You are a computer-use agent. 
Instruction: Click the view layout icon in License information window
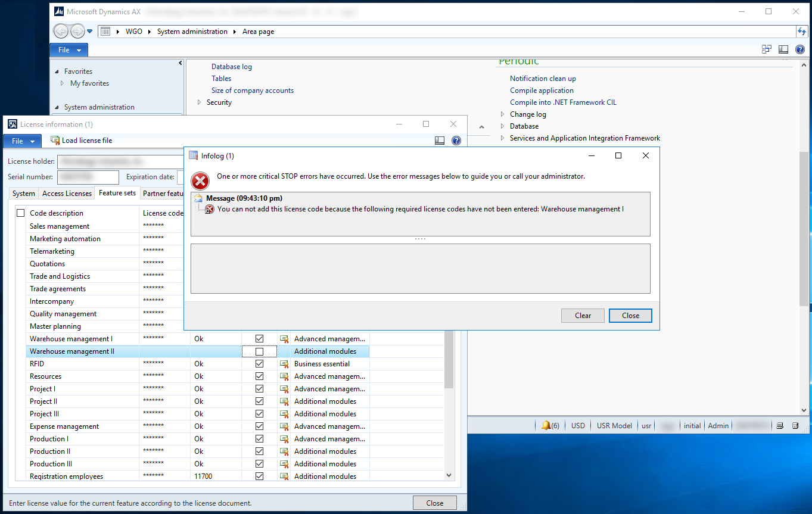pyautogui.click(x=440, y=141)
